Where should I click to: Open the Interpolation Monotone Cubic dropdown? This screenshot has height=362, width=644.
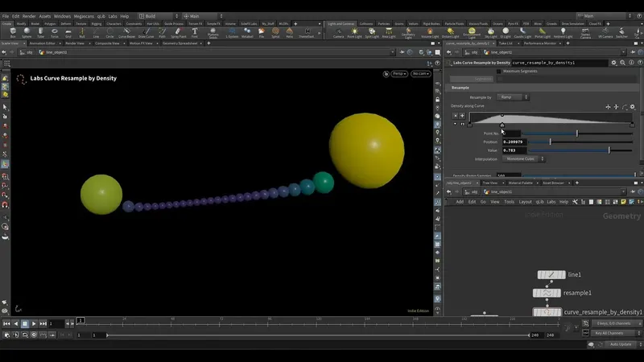(524, 158)
